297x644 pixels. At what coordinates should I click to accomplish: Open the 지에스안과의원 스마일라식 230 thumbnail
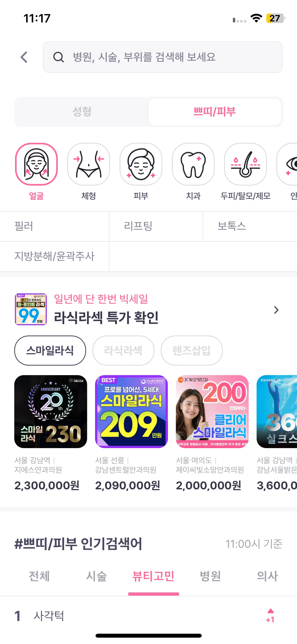click(51, 412)
